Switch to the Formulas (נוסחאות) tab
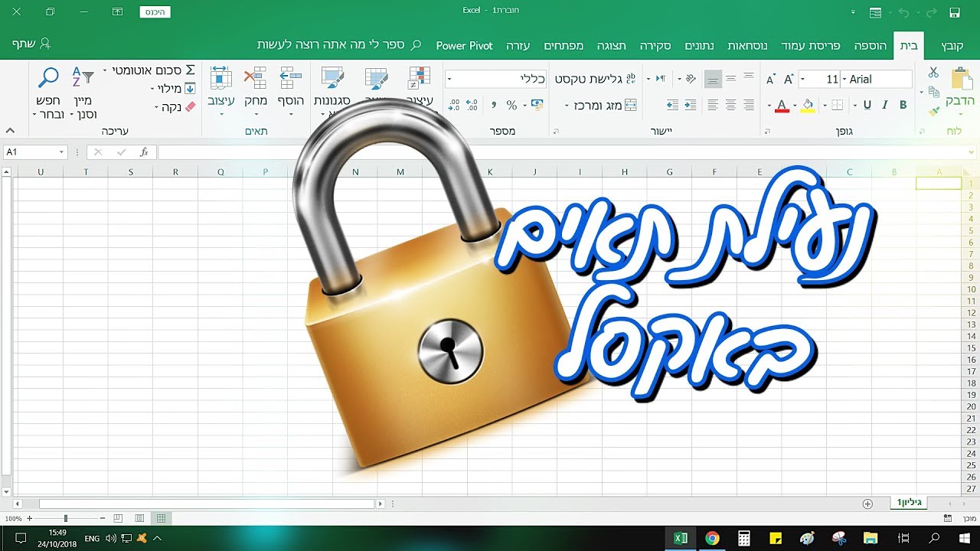 [747, 46]
